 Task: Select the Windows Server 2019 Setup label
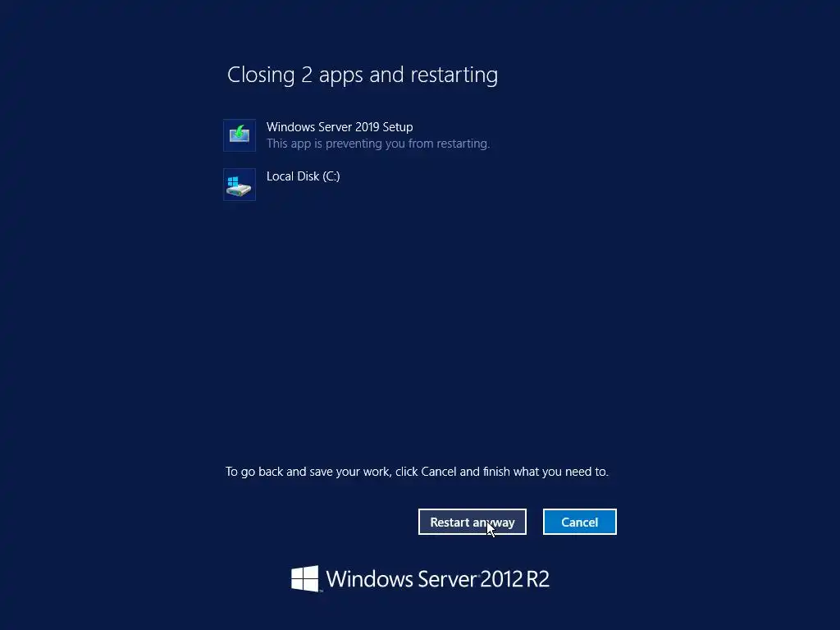340,127
